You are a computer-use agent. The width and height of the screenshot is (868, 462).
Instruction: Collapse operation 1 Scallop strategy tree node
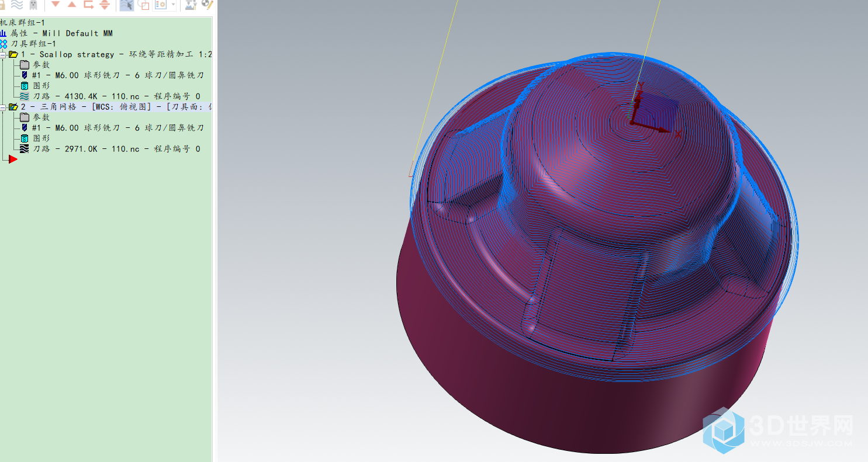pyautogui.click(x=3, y=54)
